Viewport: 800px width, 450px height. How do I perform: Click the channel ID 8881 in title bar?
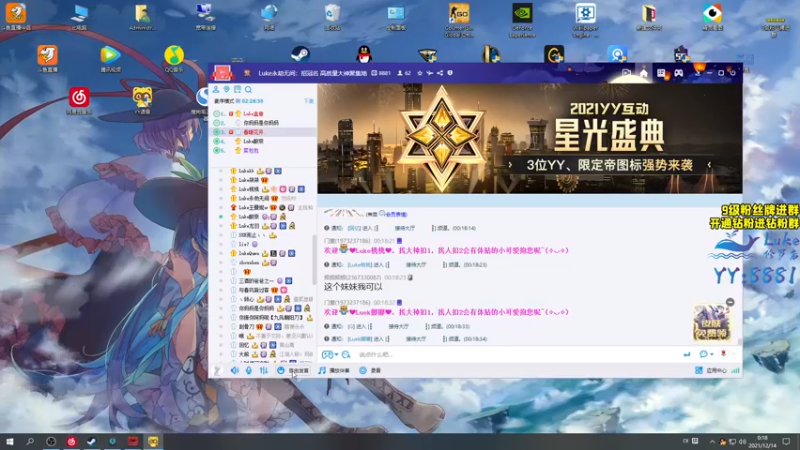(381, 73)
